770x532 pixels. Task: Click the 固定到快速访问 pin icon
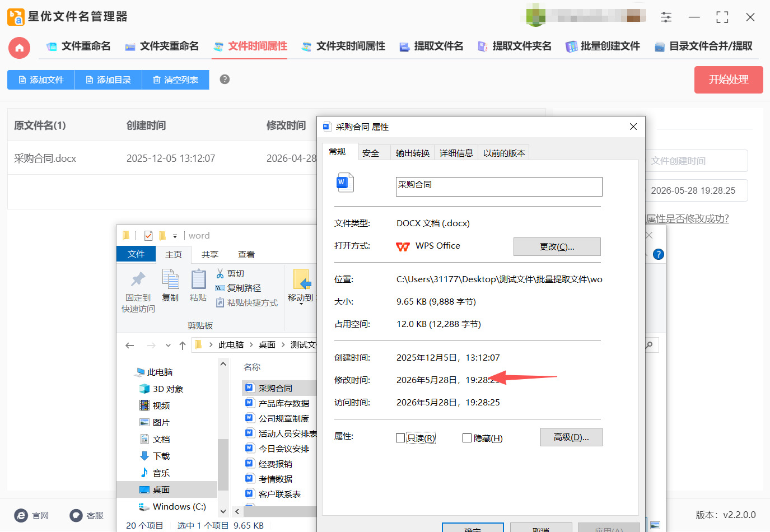click(x=138, y=279)
